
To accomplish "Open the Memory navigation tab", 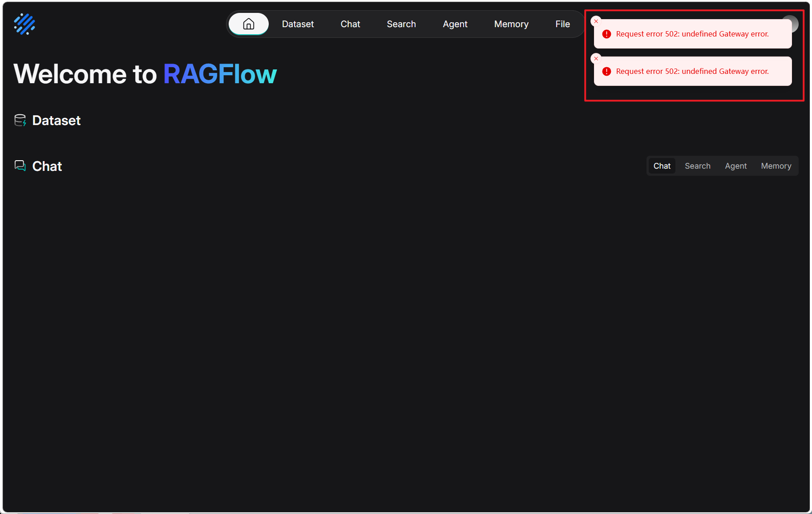I will 511,24.
